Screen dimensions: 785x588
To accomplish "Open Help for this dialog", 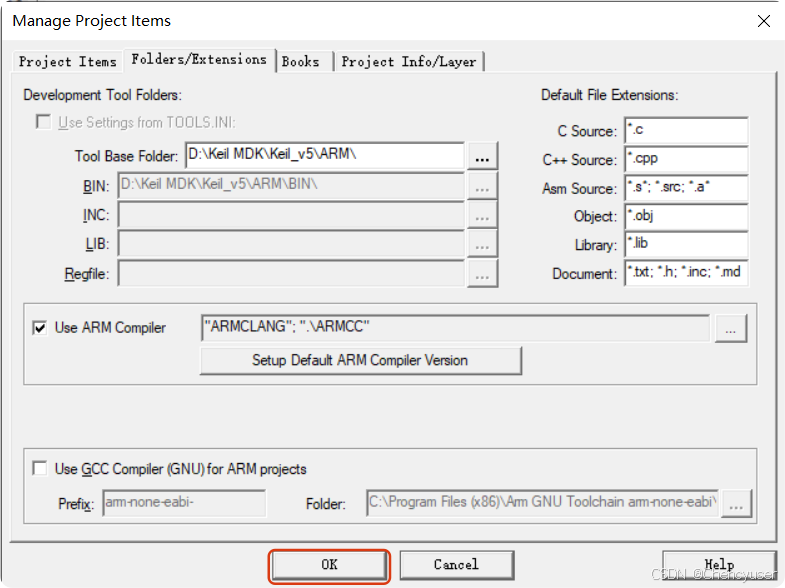I will 719,565.
